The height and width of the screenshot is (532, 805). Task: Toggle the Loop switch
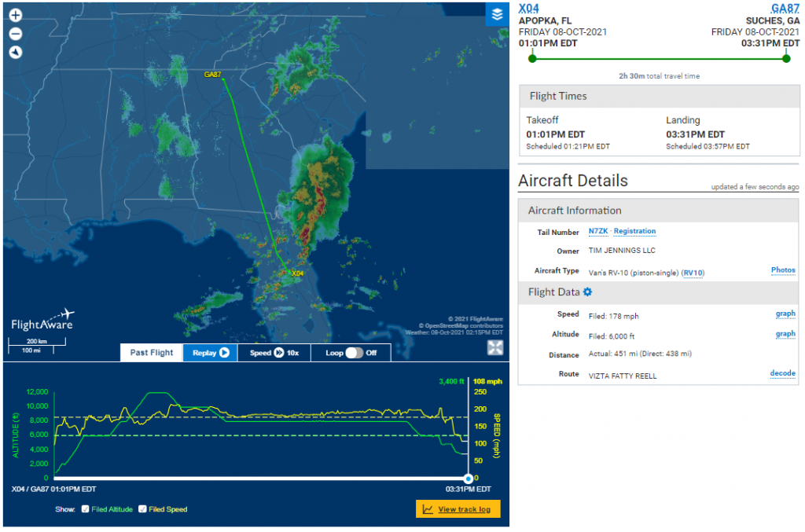click(x=354, y=353)
